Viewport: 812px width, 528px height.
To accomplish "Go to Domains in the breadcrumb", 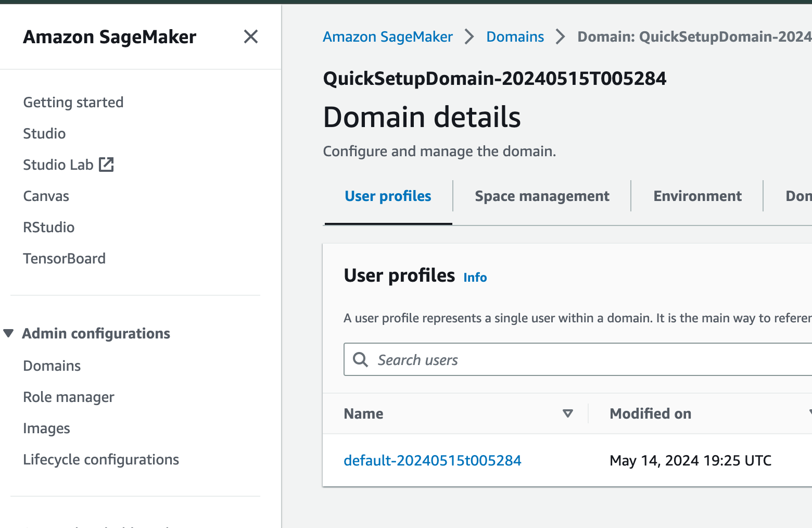I will point(515,37).
